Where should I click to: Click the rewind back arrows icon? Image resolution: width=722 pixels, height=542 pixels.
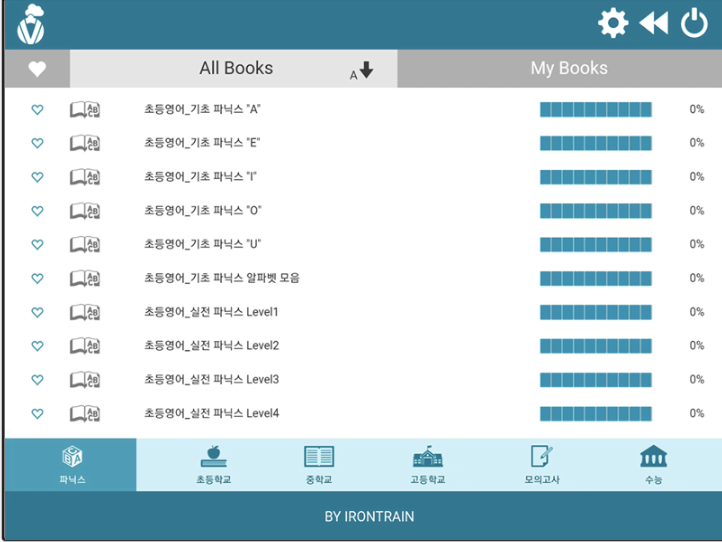(654, 23)
